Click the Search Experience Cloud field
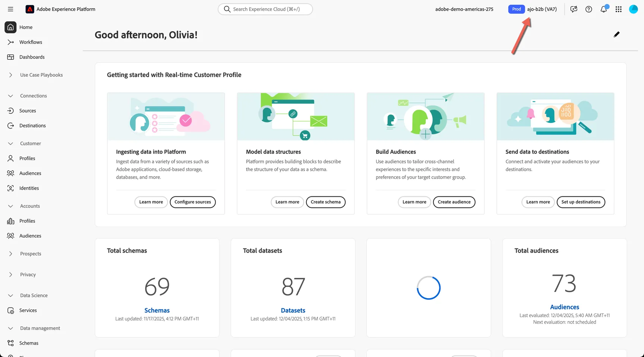Screen dimensions: 644x357 coord(265,9)
